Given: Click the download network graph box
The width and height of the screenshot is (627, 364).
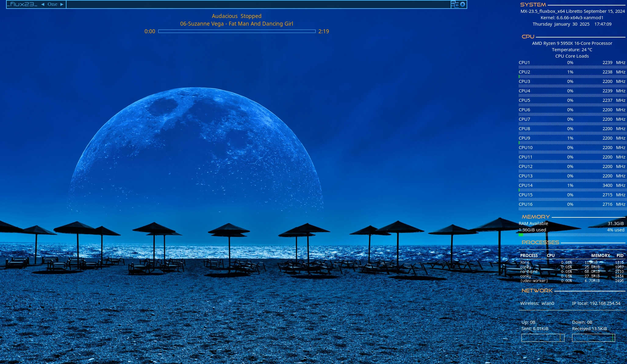Looking at the screenshot, I should pyautogui.click(x=593, y=338).
